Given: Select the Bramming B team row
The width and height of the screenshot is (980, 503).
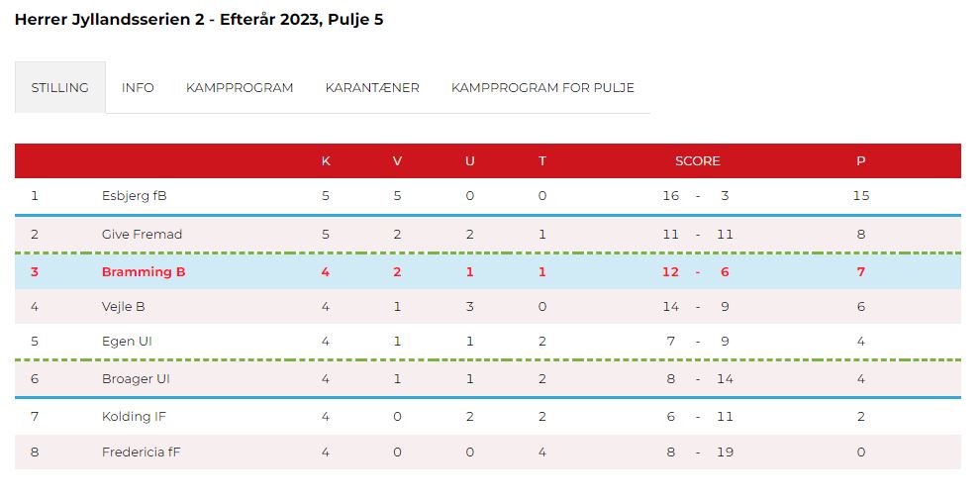Looking at the screenshot, I should [144, 272].
